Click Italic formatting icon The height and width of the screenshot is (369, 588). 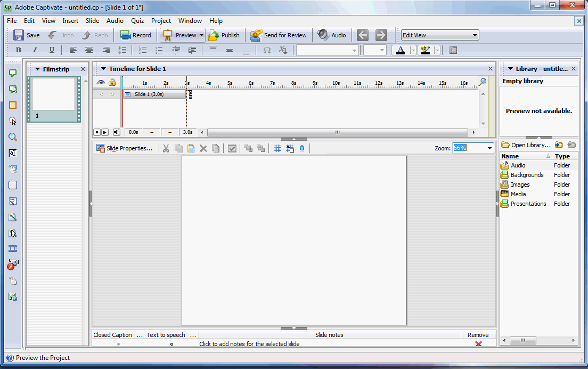coord(35,50)
